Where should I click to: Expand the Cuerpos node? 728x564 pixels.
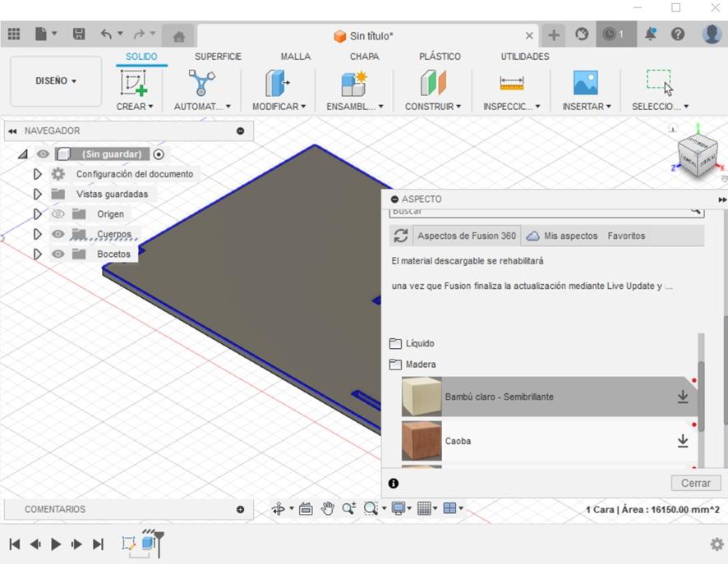coord(37,234)
